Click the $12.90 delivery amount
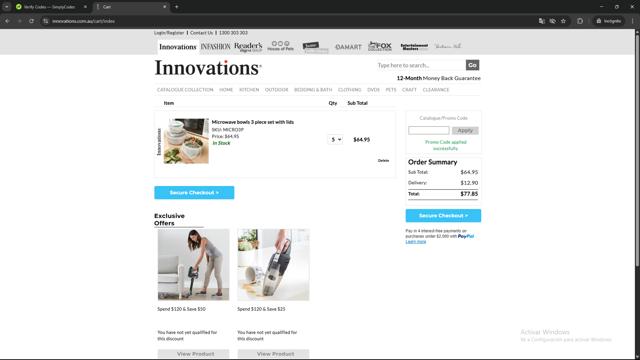The height and width of the screenshot is (360, 640). (x=469, y=183)
